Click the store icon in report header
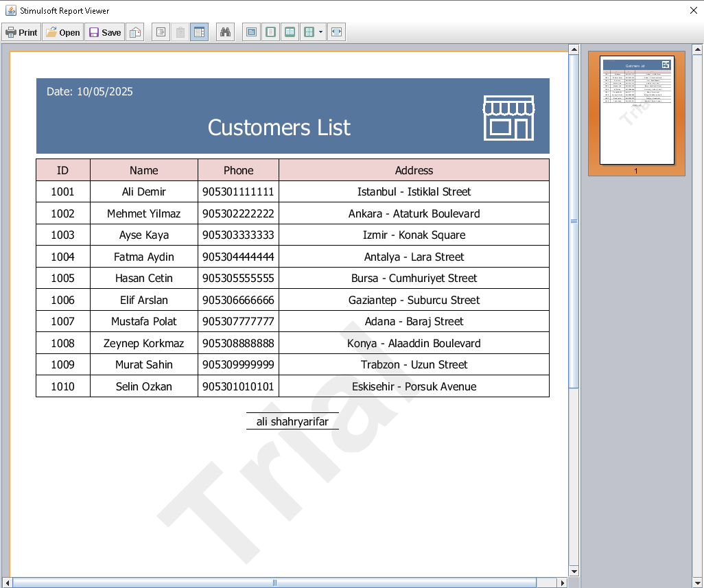The height and width of the screenshot is (588, 704). tap(508, 118)
